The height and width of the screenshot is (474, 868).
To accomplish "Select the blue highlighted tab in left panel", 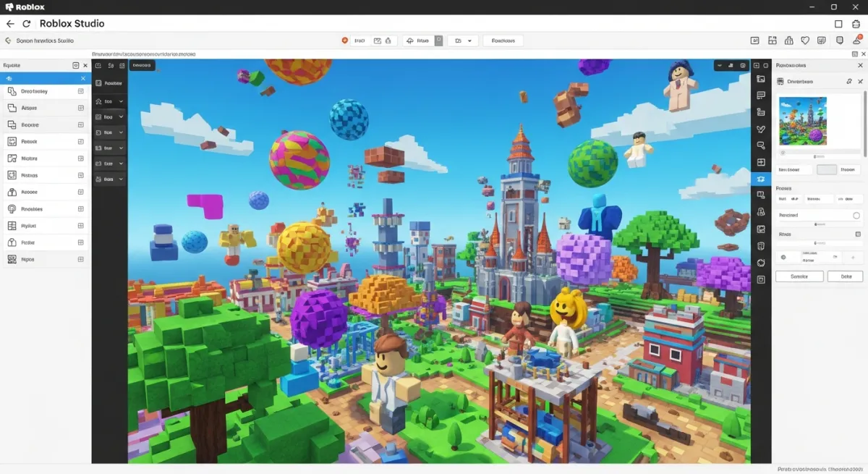I will 45,78.
